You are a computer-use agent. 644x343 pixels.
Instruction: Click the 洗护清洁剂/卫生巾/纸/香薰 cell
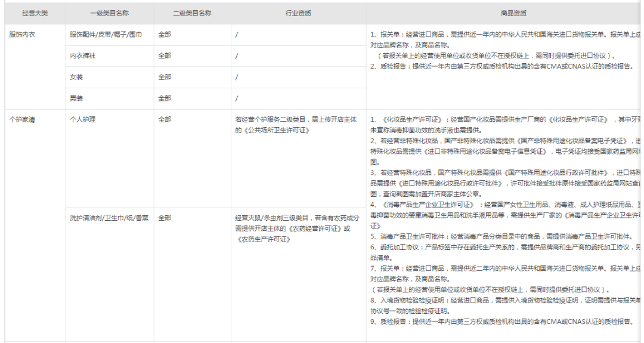110,274
